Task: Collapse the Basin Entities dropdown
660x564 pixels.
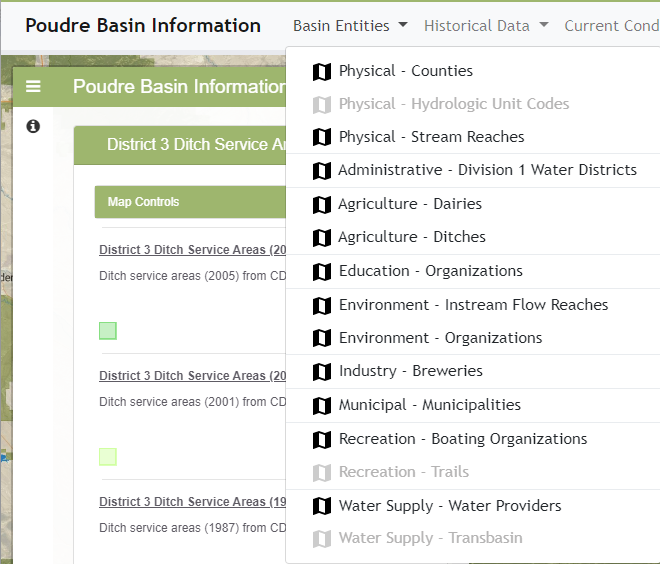Action: tap(349, 26)
